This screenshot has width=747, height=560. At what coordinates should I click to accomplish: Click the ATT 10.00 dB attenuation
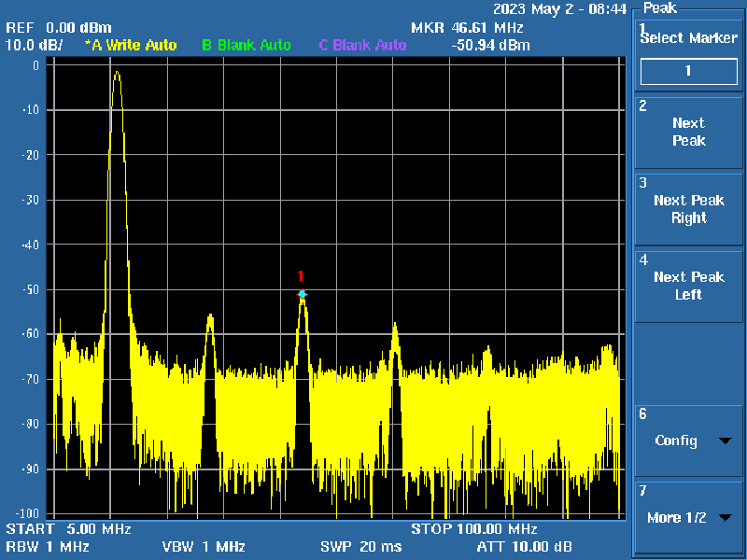coord(524,547)
